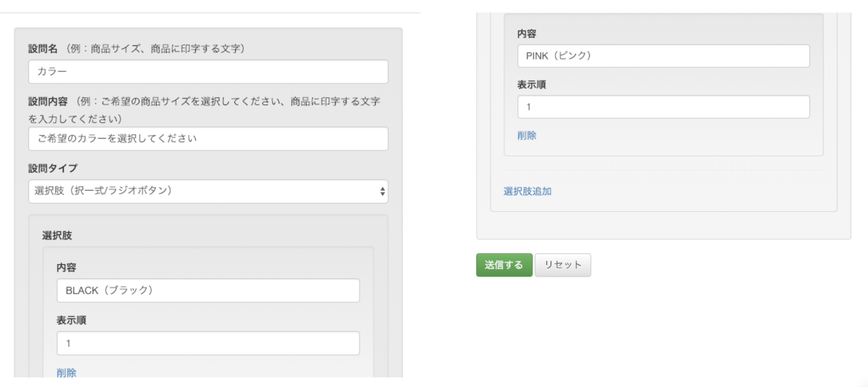Viewport: 868px width, 387px height.
Task: Click the 選択肢 heading text
Action: (x=57, y=236)
